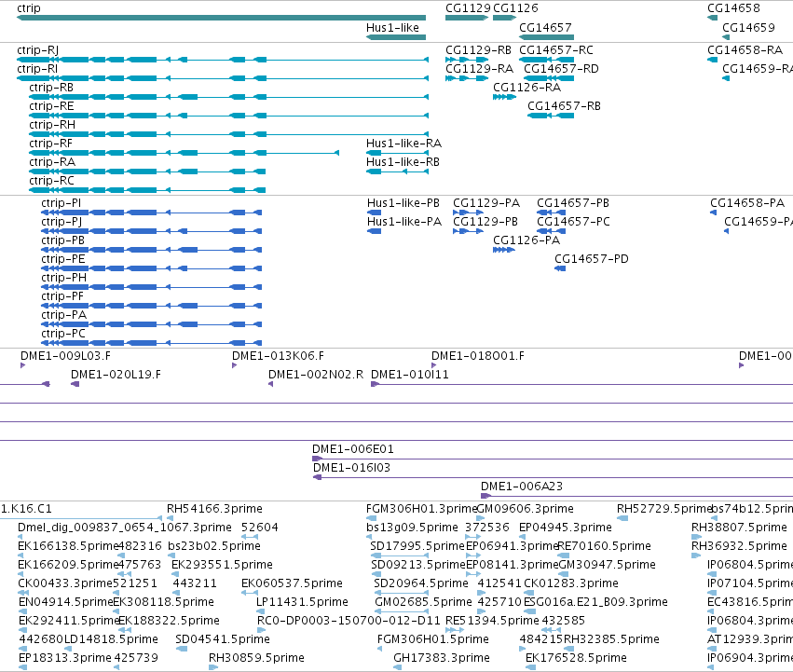Select transcript ctrip-RC

click(x=51, y=181)
